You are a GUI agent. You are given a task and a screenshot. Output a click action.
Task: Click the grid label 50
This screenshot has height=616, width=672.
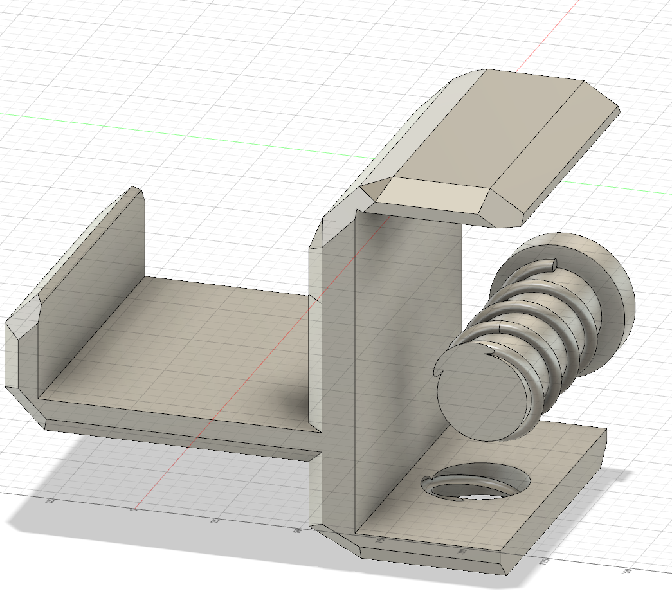pyautogui.click(x=296, y=530)
